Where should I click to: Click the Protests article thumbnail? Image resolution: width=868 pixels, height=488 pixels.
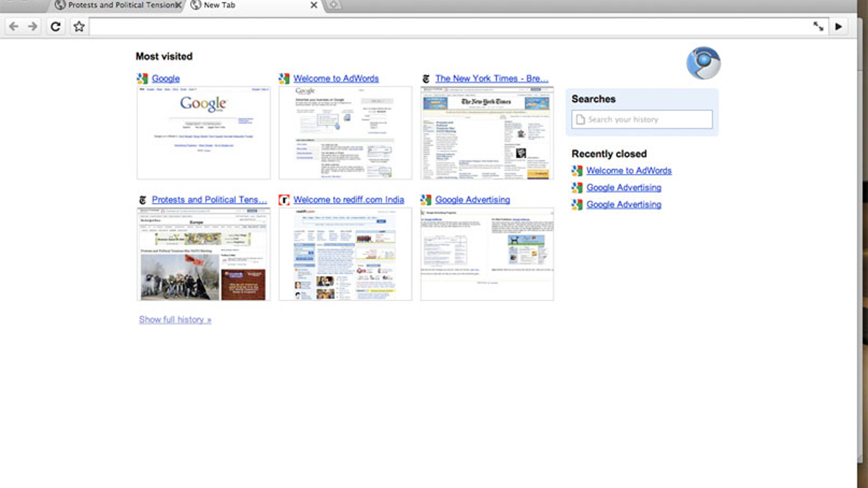pyautogui.click(x=203, y=254)
